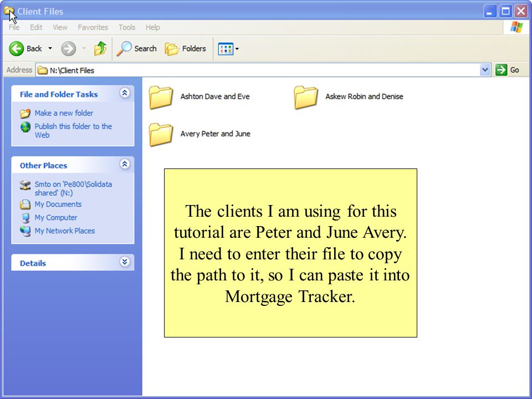
Task: Click the green Go button
Action: 508,70
